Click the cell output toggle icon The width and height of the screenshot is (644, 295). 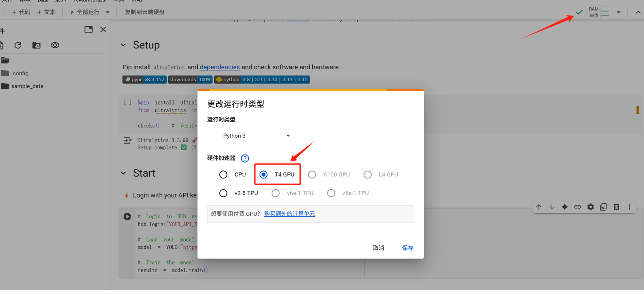127,140
